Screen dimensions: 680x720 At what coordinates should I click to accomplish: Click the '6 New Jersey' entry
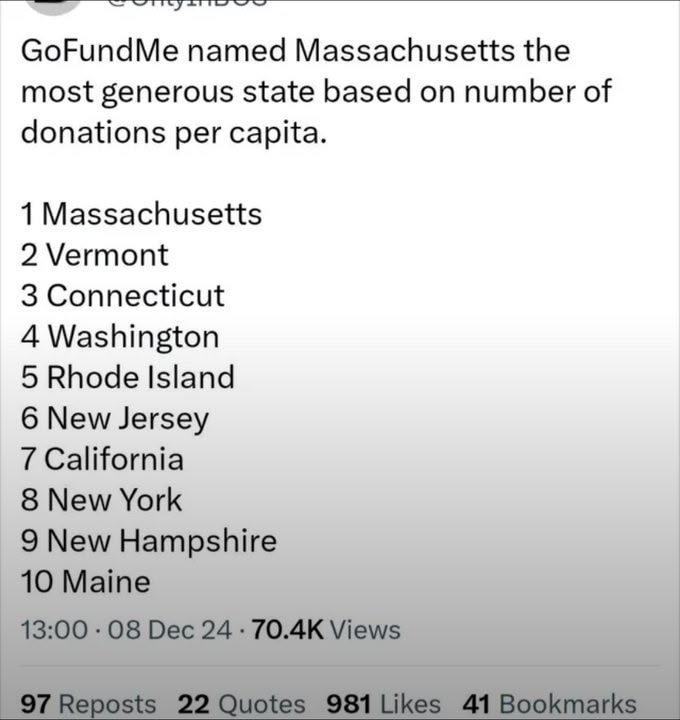[x=115, y=419]
